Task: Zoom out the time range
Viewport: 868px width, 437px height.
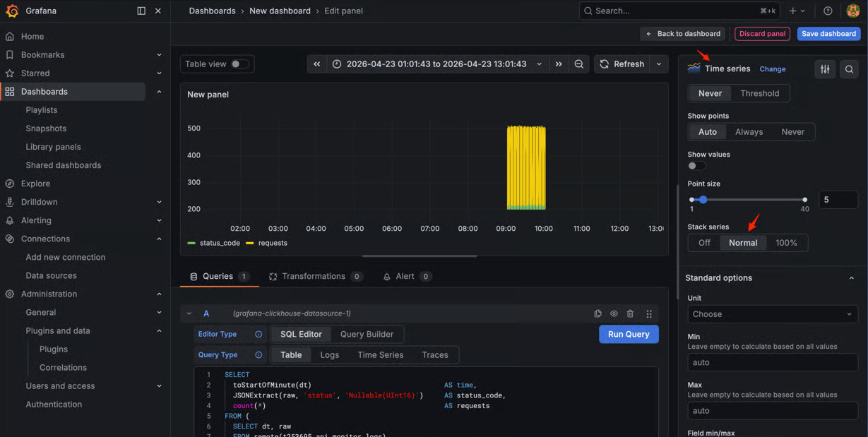Action: tap(579, 64)
